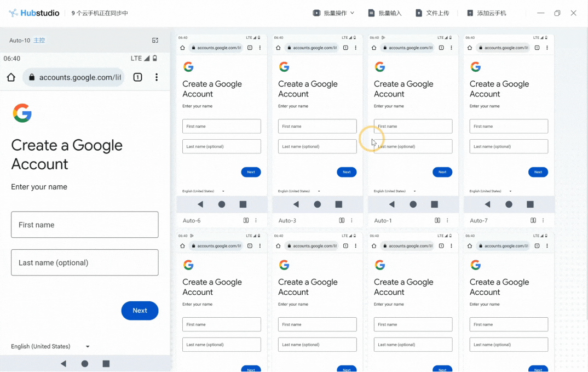Viewport: 588px width, 372px height.
Task: Click the expand icon in Auto-10 panel header
Action: point(155,40)
